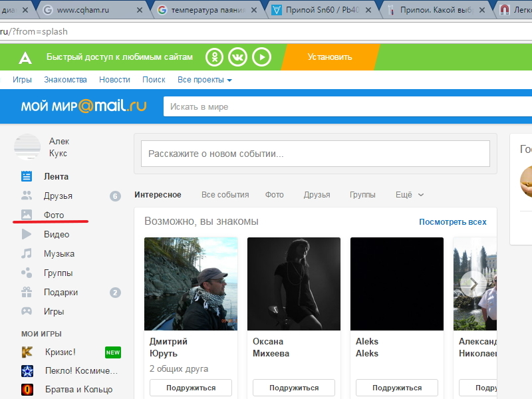The image size is (532, 399).
Task: Open the Алек Кукс profile name
Action: pos(59,147)
